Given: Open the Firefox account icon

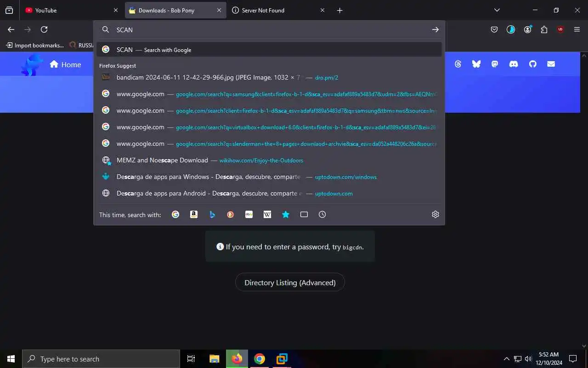Looking at the screenshot, I should click(528, 29).
